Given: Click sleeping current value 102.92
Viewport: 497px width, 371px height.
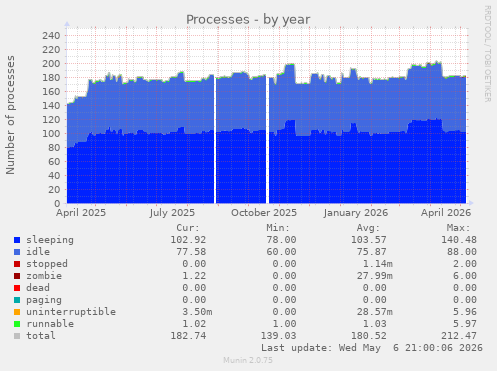Looking at the screenshot, I should click(188, 240).
